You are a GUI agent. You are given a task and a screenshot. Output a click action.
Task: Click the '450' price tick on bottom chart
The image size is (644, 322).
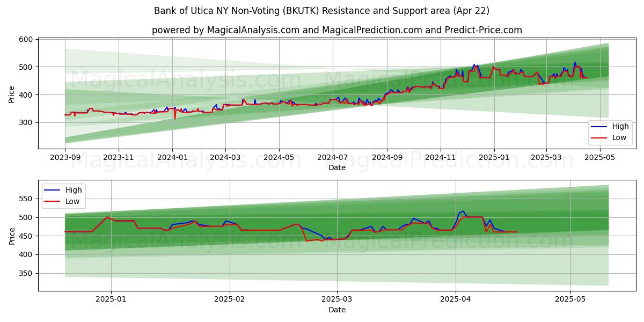[x=27, y=236]
